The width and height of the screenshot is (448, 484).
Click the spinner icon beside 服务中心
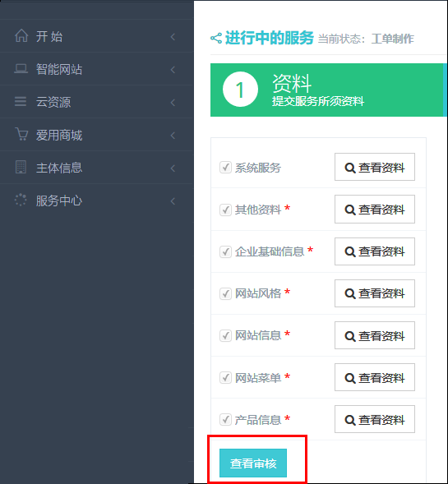click(x=21, y=200)
